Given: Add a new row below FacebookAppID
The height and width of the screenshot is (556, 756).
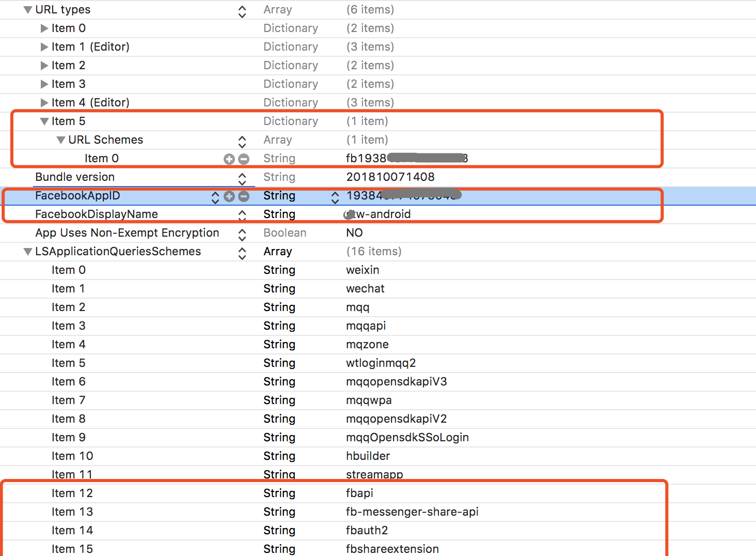Looking at the screenshot, I should pyautogui.click(x=229, y=196).
